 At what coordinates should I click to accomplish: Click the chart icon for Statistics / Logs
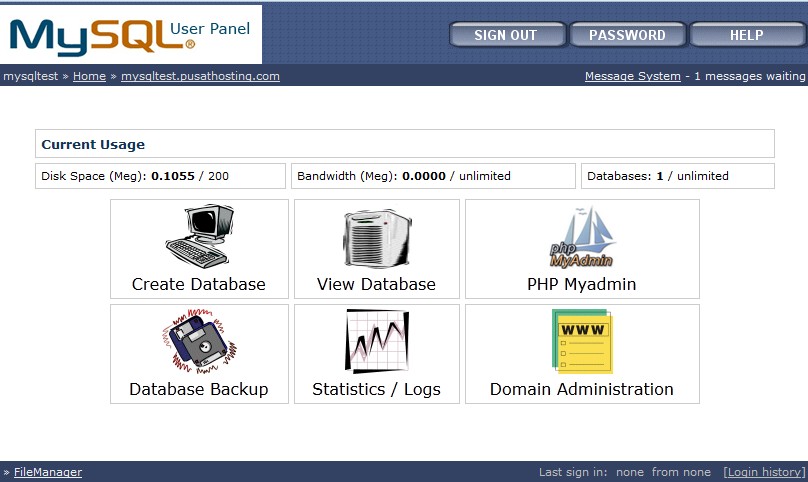[x=377, y=341]
